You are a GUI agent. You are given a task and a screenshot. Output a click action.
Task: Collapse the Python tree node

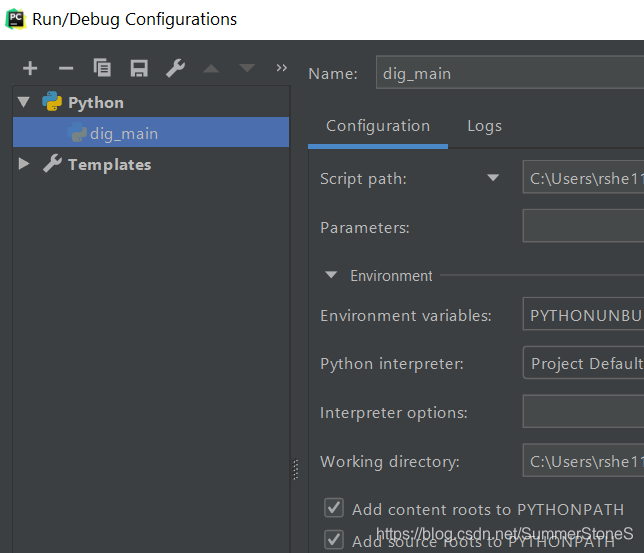pos(24,102)
